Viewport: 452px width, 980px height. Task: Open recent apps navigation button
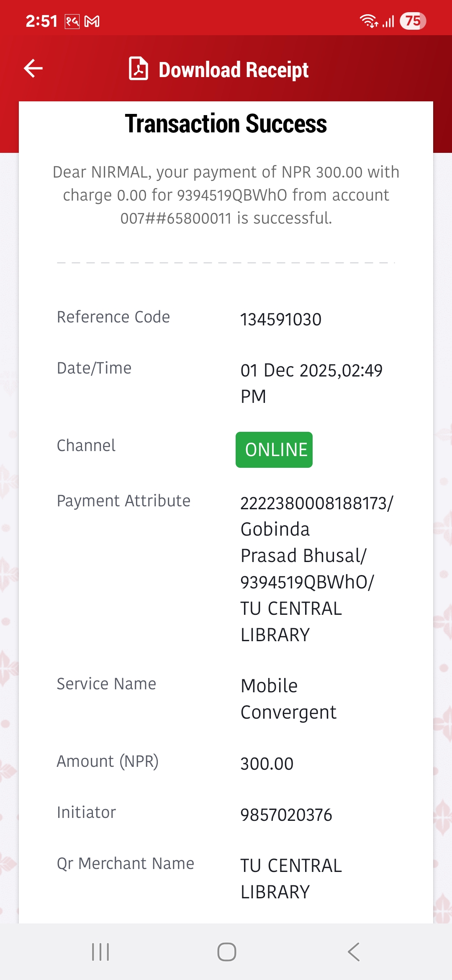click(100, 952)
